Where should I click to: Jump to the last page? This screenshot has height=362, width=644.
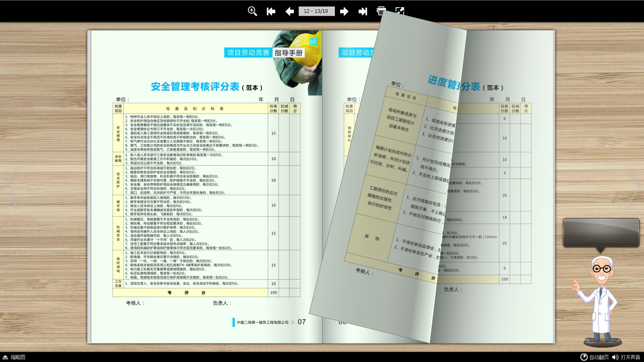pyautogui.click(x=363, y=11)
